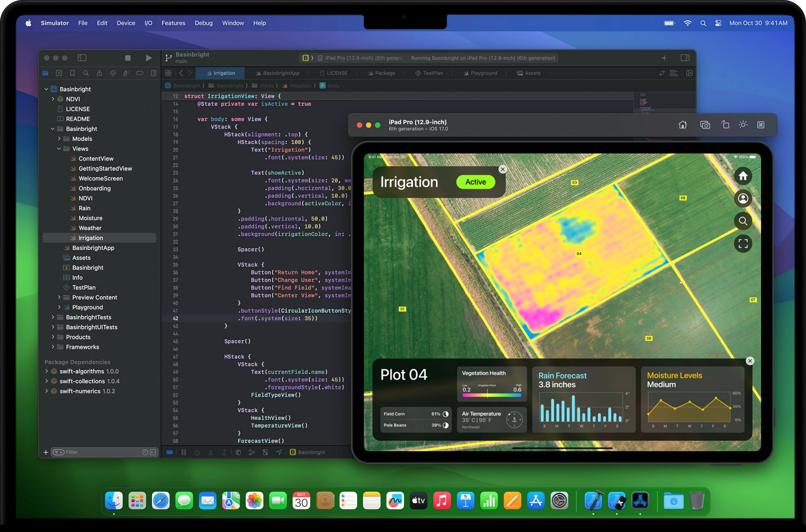
Task: Click the Simulator Home icon
Action: (x=682, y=125)
